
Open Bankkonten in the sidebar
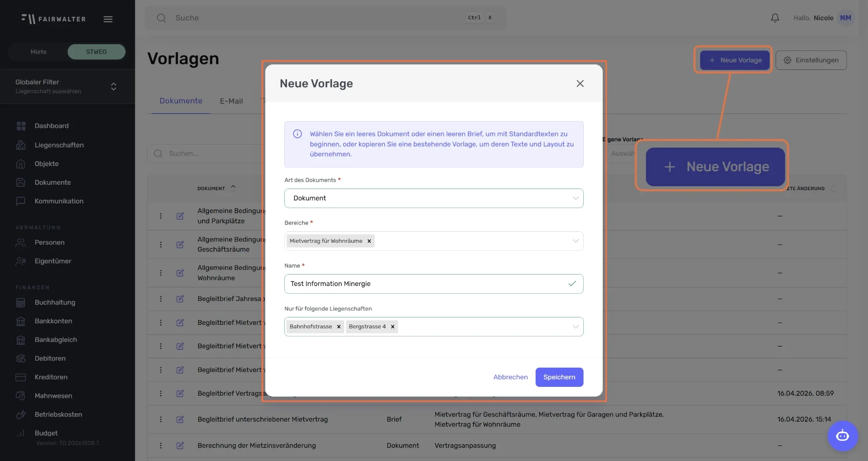point(53,321)
